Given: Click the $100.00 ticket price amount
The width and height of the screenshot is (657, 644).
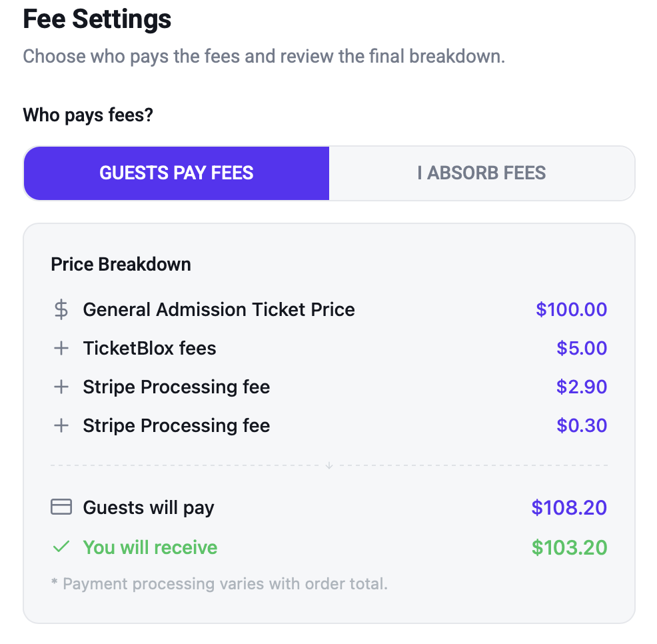Looking at the screenshot, I should point(572,309).
